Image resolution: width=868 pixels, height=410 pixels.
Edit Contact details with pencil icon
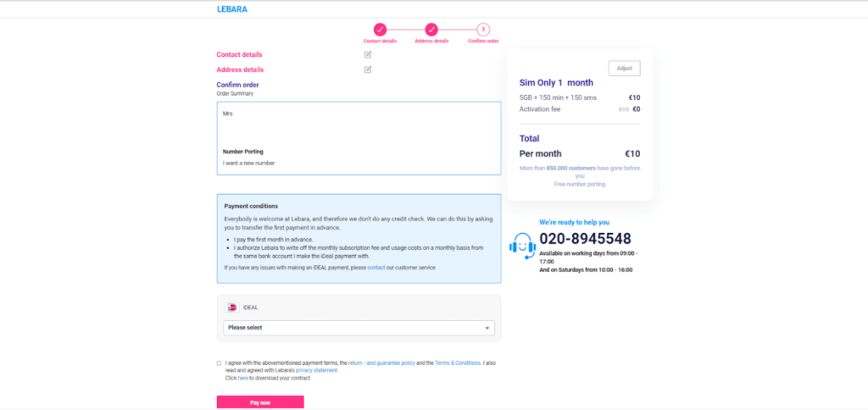coord(368,54)
